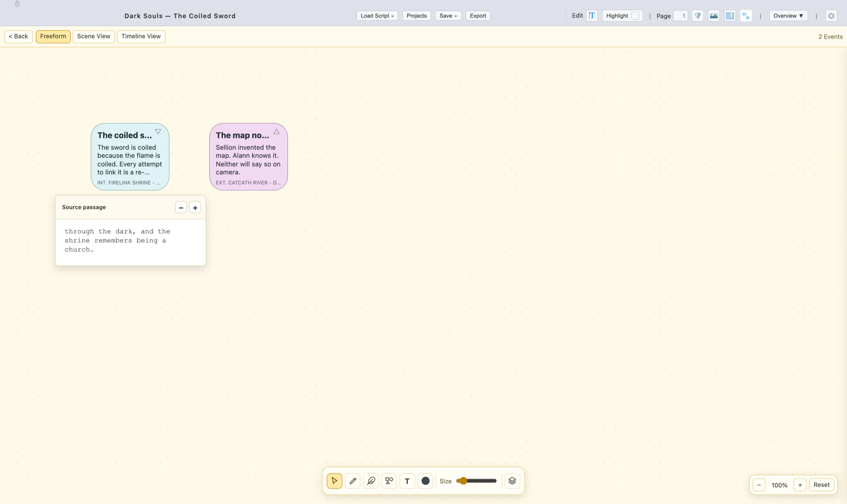Open the layers stack icon
Screen dimensions: 847x504
click(512, 481)
